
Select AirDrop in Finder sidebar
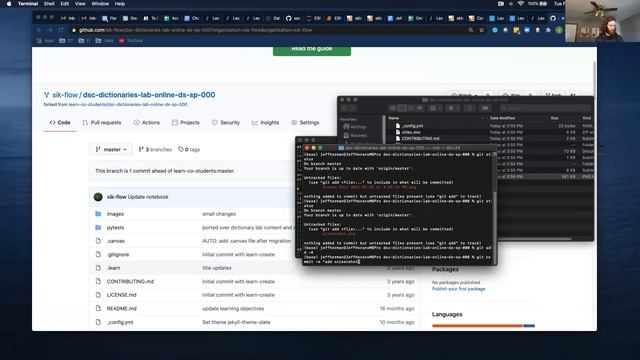(x=355, y=127)
